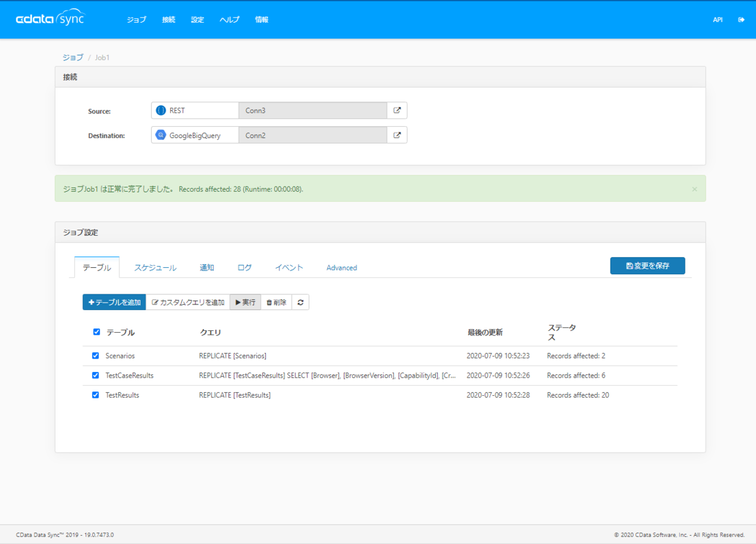Dismiss the green success message
Viewport: 756px width, 544px height.
pos(694,189)
